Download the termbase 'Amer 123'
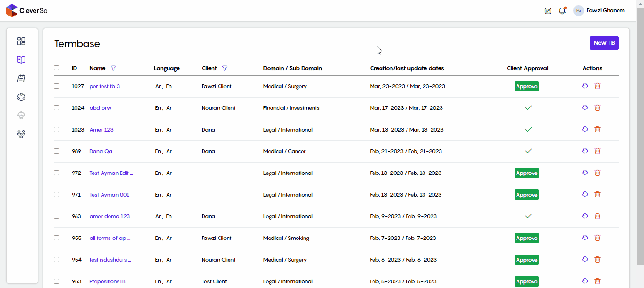The height and width of the screenshot is (288, 644). coord(585,129)
